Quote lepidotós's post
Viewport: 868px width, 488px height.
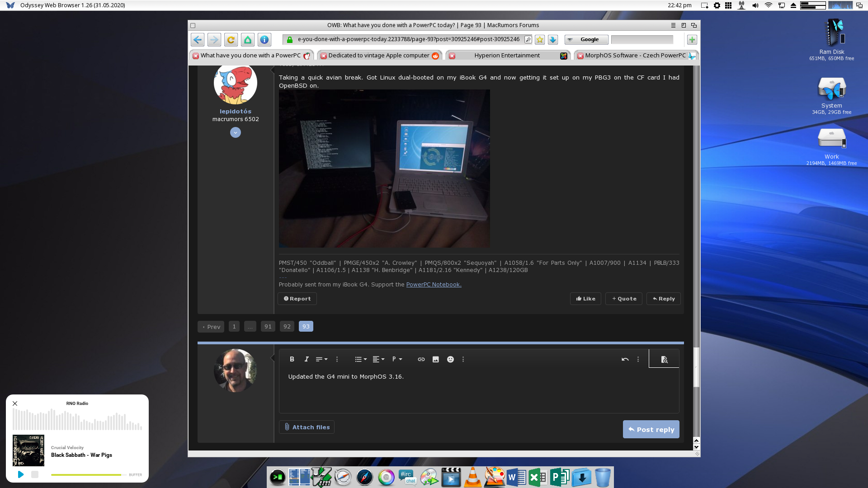[x=624, y=299]
